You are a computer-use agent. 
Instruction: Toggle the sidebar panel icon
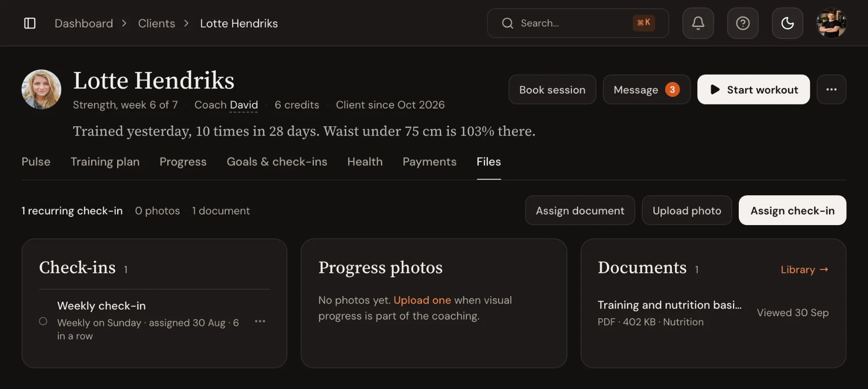point(30,23)
